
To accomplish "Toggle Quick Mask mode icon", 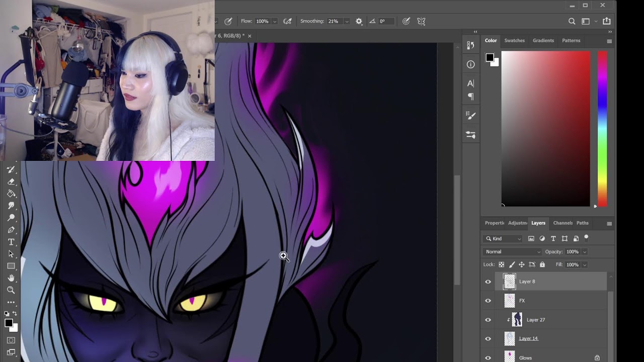I will point(11,340).
